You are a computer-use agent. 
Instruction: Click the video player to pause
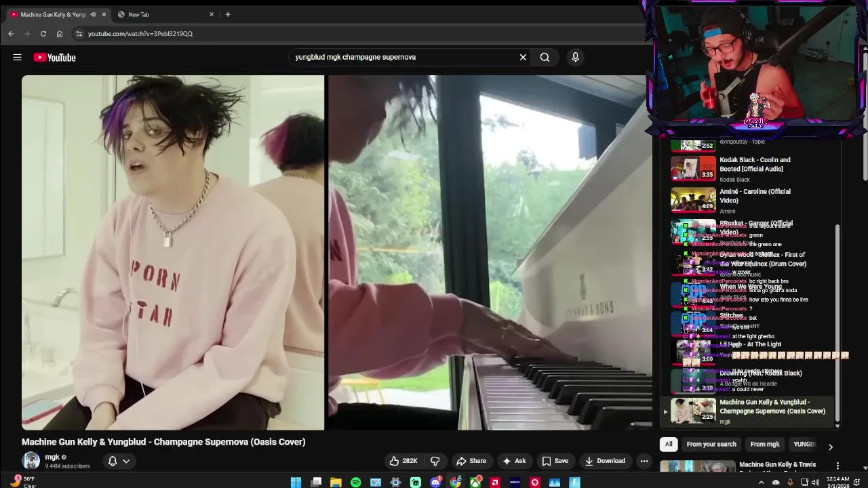(336, 252)
